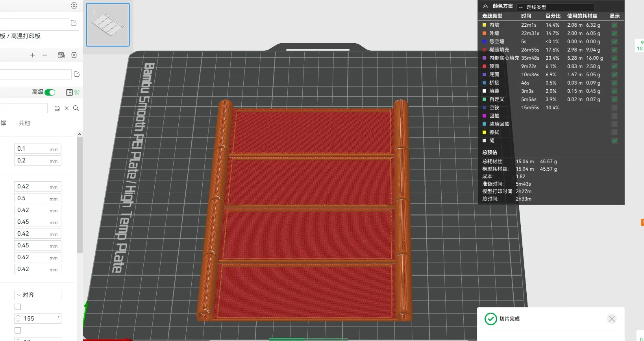Open the 高温打印板 plate type dropdown

coord(39,36)
